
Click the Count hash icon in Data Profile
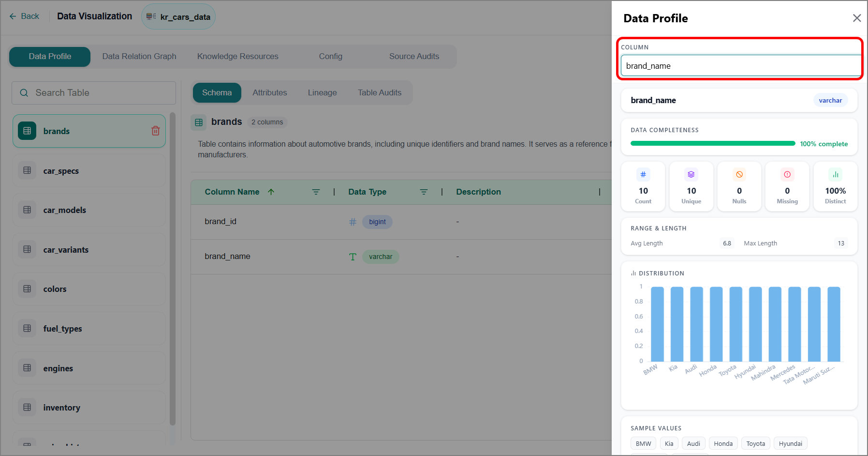[643, 174]
